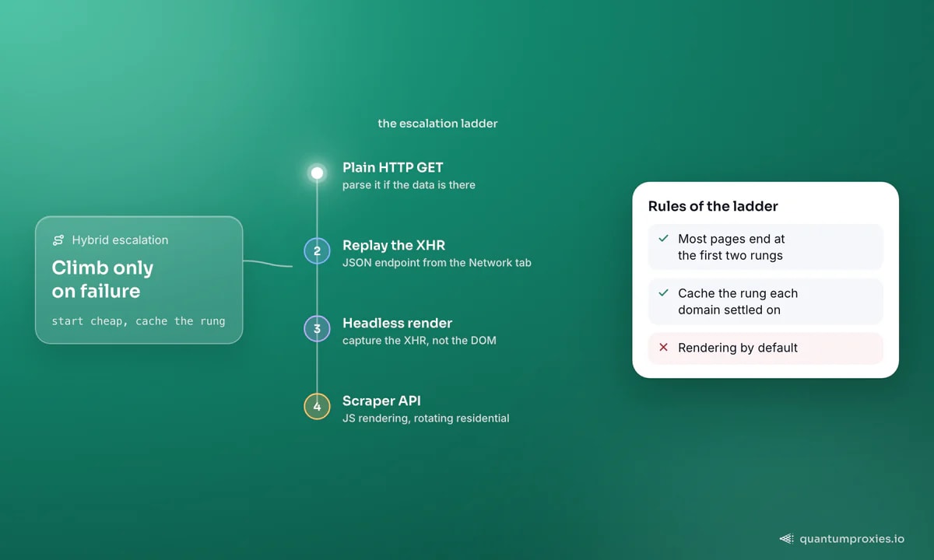934x560 pixels.
Task: Click the "Rendering by default" rule text
Action: 738,348
